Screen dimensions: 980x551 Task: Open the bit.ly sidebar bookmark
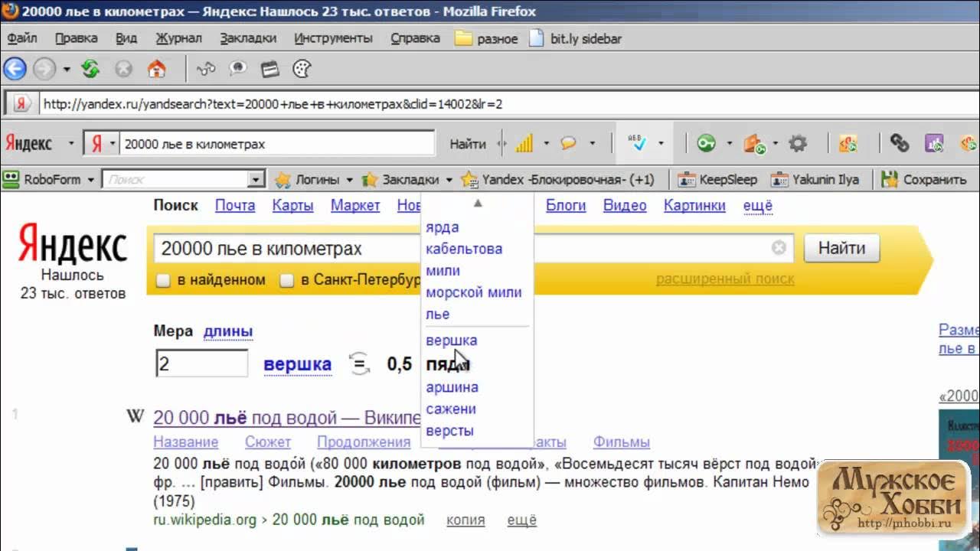click(x=576, y=38)
